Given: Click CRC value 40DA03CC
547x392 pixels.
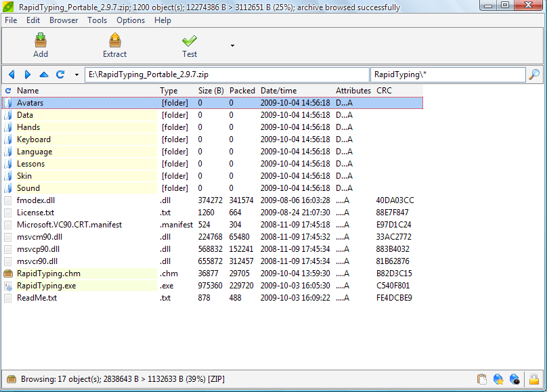Looking at the screenshot, I should pyautogui.click(x=395, y=200).
